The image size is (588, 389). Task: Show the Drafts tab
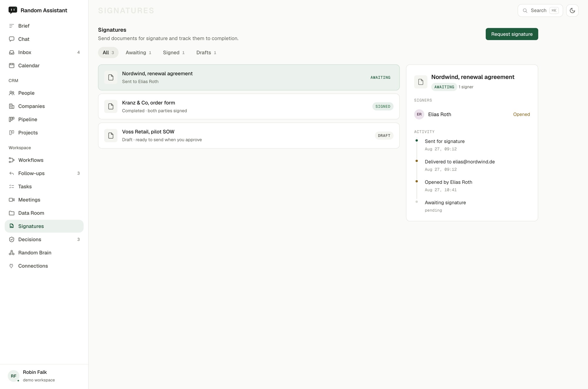click(x=206, y=53)
